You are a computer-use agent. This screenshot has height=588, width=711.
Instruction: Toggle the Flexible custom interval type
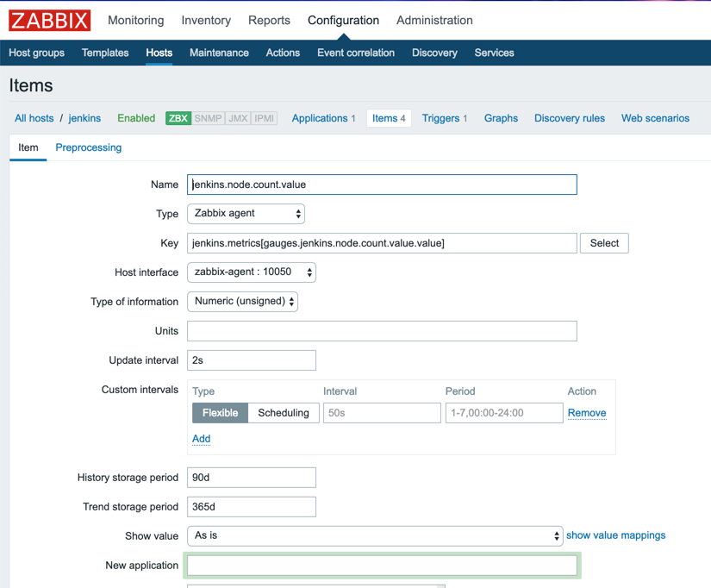click(x=220, y=413)
